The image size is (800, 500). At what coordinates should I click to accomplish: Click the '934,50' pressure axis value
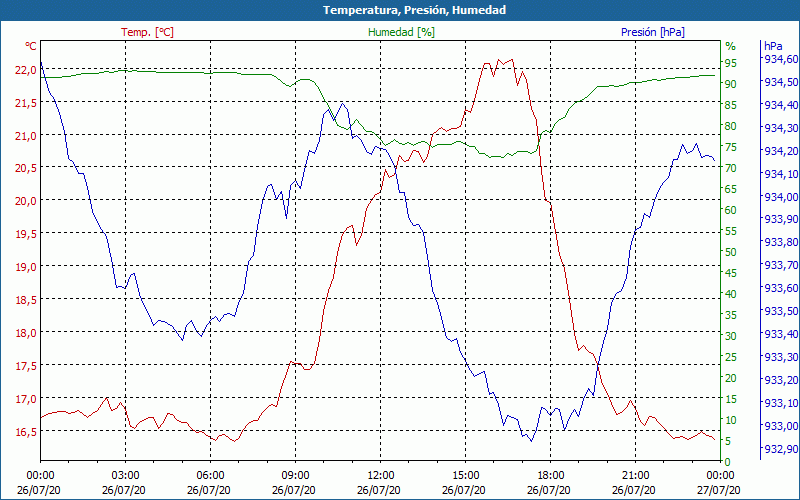(x=781, y=82)
